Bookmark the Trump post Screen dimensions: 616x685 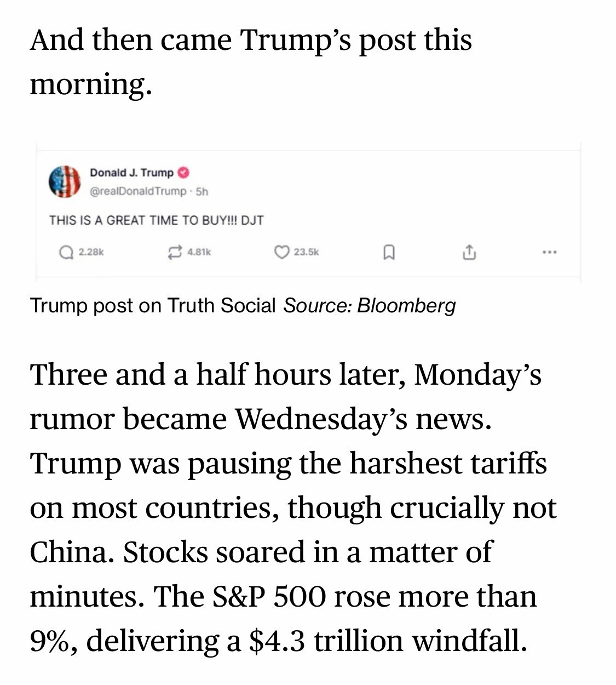(388, 253)
